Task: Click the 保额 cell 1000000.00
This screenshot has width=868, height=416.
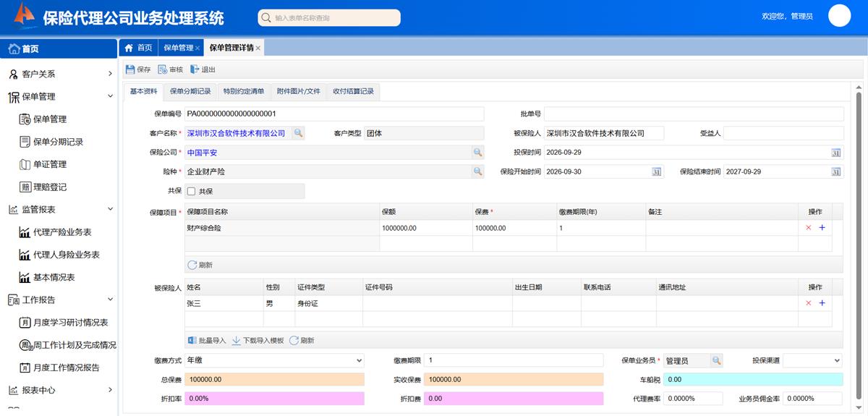Action: tap(426, 228)
